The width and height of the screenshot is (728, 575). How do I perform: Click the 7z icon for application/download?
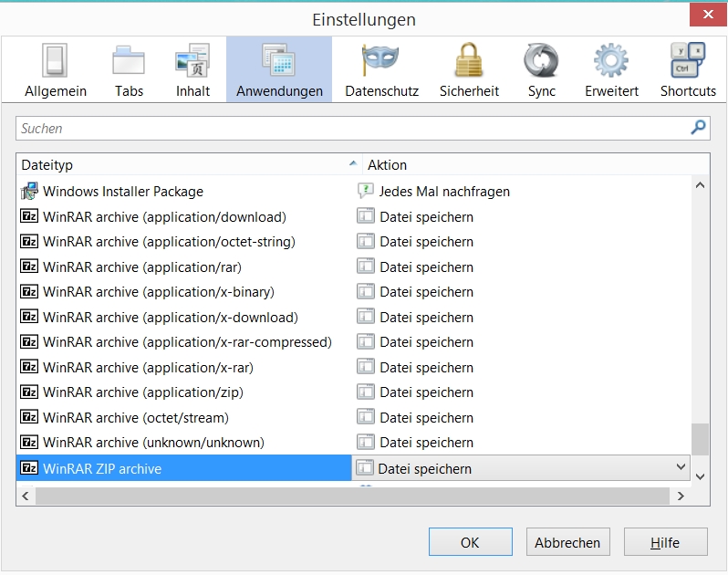pyautogui.click(x=29, y=216)
